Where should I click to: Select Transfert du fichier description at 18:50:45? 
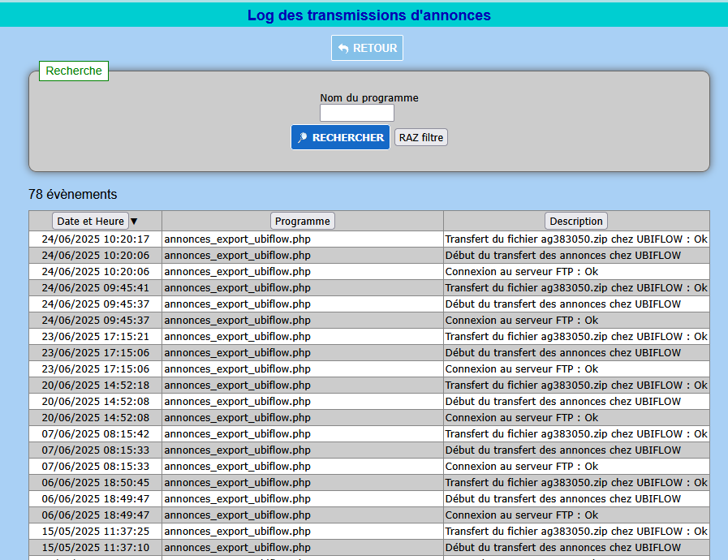pos(576,483)
